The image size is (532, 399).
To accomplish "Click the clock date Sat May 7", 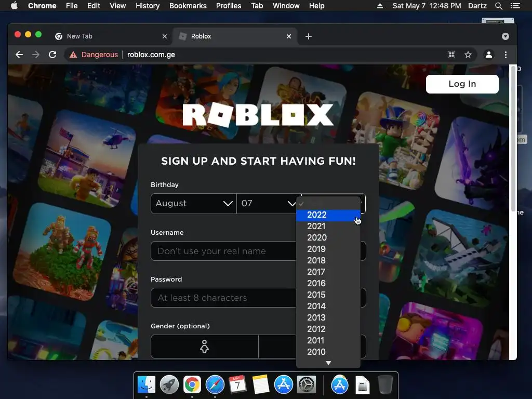I will click(409, 6).
